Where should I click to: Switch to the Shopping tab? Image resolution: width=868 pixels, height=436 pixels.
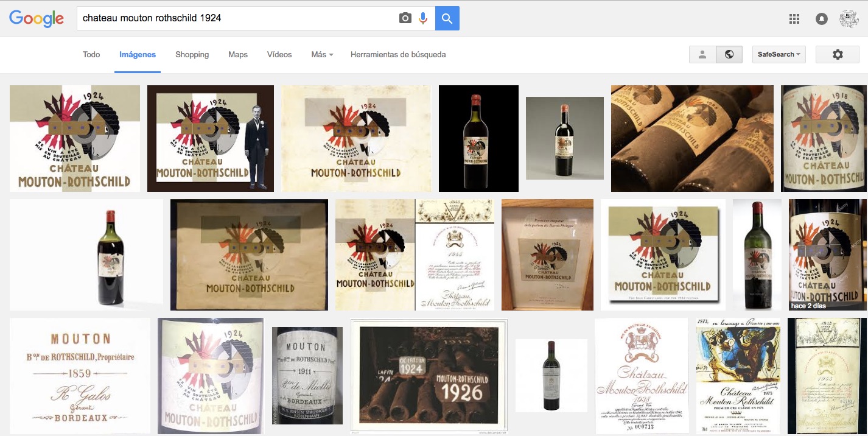tap(192, 54)
